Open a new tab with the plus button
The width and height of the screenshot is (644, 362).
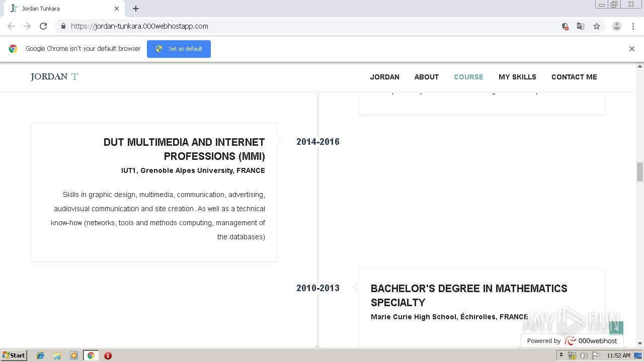click(x=136, y=9)
